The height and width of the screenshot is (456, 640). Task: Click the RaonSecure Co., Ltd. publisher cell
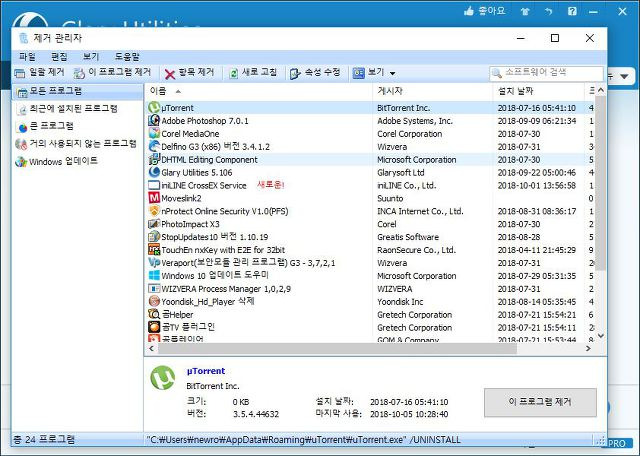416,250
